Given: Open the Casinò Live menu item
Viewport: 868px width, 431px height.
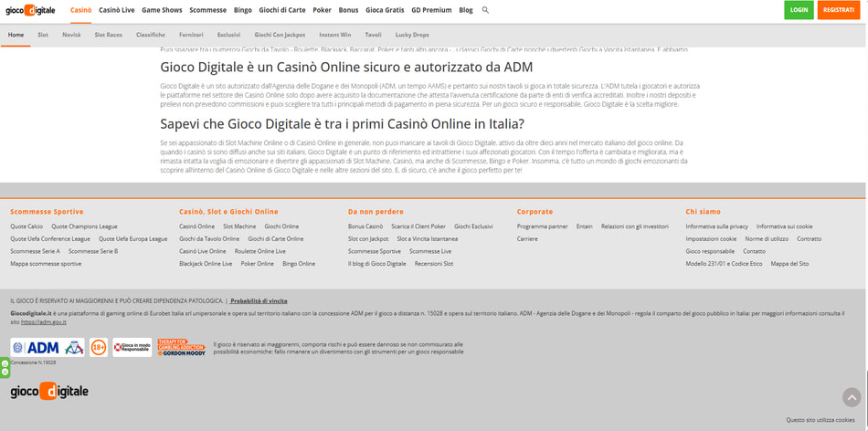Looking at the screenshot, I should point(117,10).
